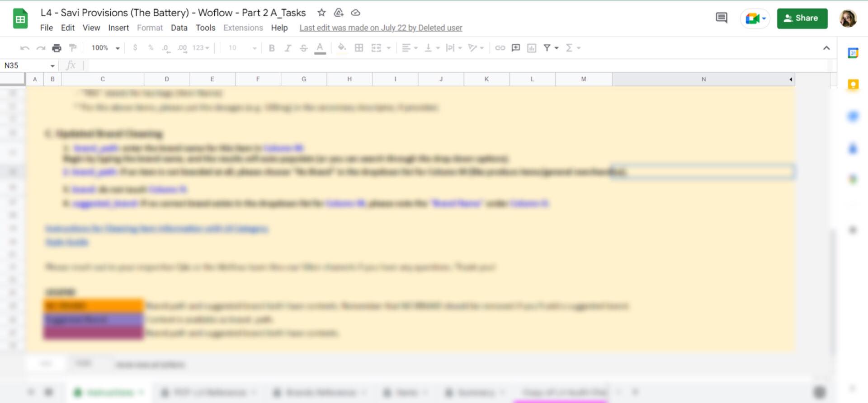Open the last edit history link
The width and height of the screenshot is (868, 403).
(381, 28)
